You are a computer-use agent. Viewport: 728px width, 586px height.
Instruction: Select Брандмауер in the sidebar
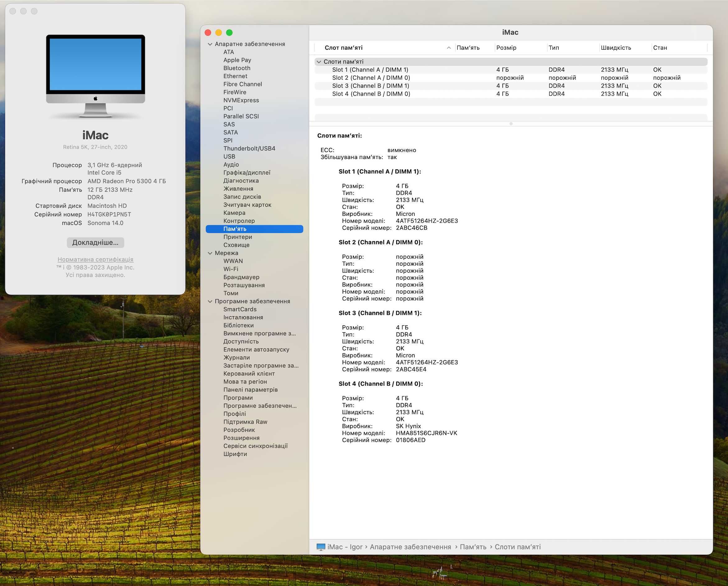[241, 277]
